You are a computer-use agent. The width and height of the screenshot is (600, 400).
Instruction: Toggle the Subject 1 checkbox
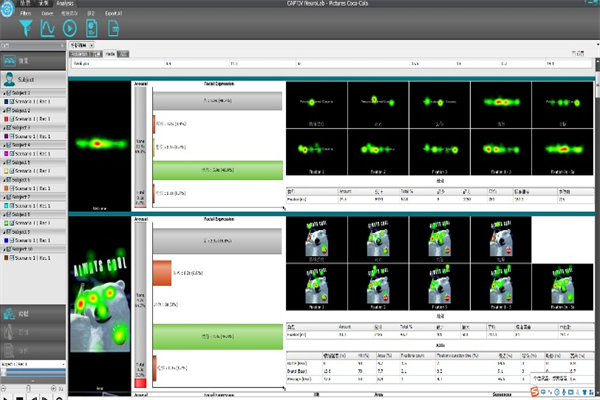tap(9, 93)
